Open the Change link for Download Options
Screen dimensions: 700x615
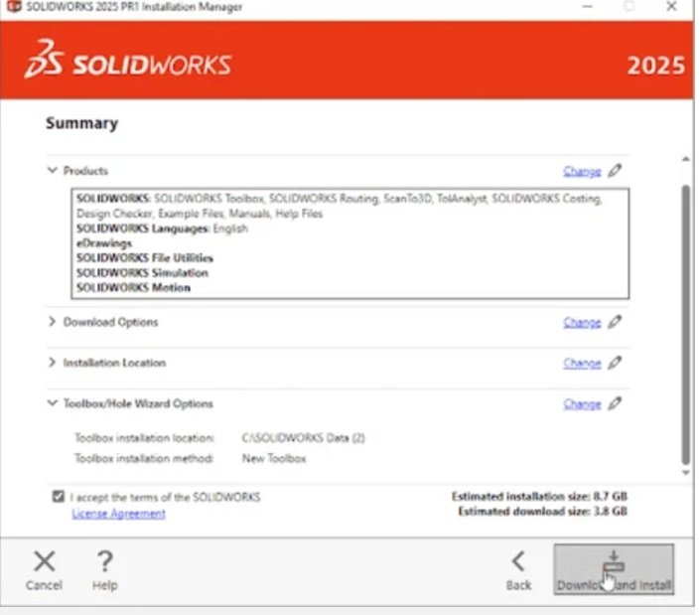click(582, 322)
